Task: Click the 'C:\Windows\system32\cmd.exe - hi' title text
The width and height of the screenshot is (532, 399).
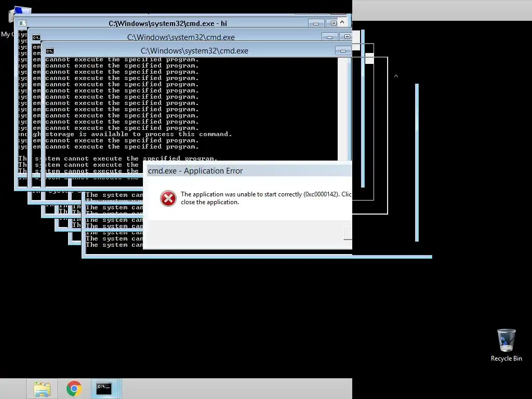Action: click(x=168, y=23)
